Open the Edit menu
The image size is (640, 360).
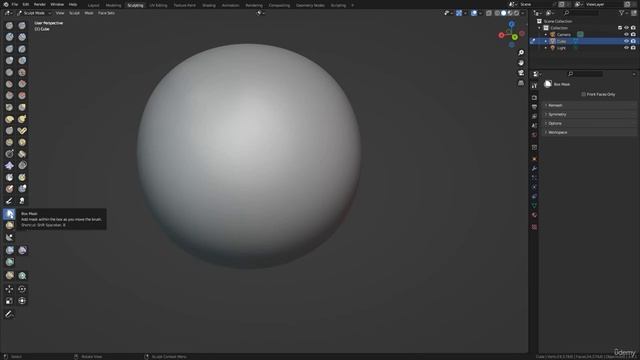(26, 4)
